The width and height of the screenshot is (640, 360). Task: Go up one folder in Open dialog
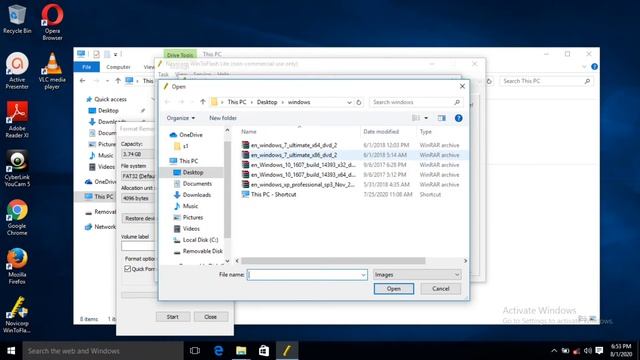203,102
